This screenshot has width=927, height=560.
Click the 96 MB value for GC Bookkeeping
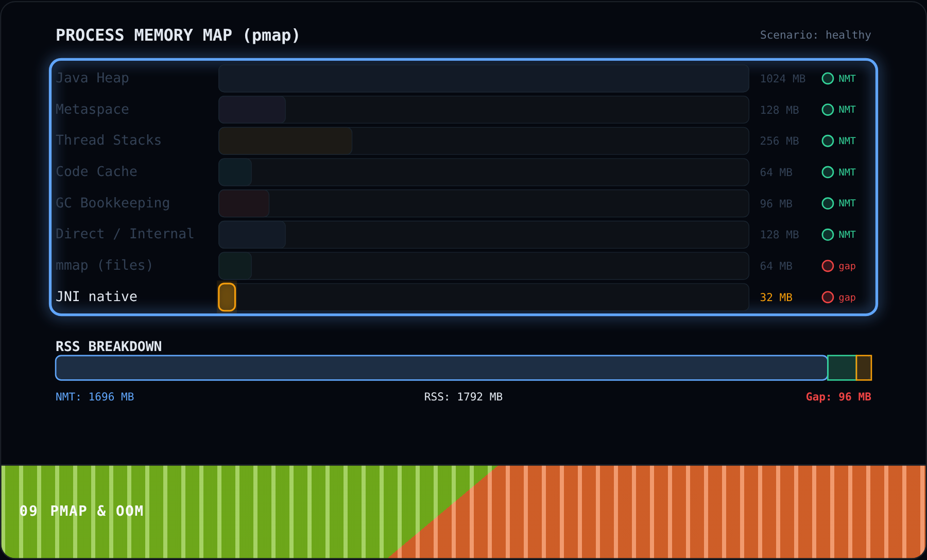click(776, 204)
